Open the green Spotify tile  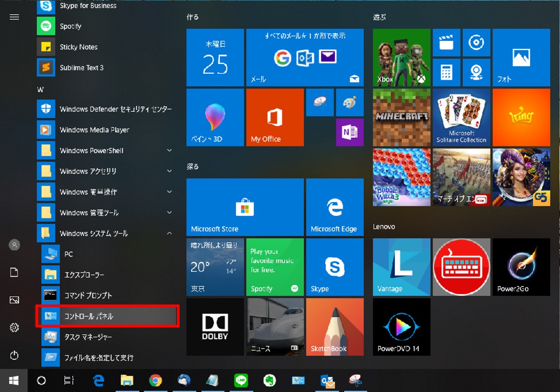(275, 267)
